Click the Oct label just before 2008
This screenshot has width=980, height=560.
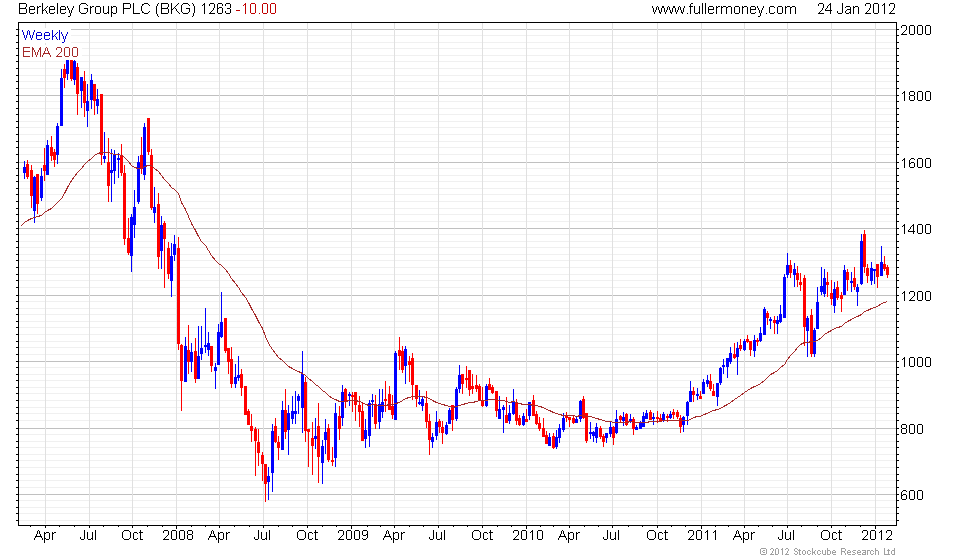pos(132,536)
